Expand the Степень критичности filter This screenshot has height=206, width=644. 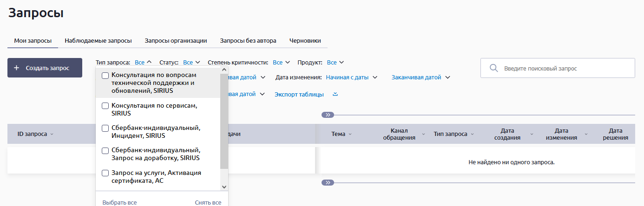(x=281, y=62)
